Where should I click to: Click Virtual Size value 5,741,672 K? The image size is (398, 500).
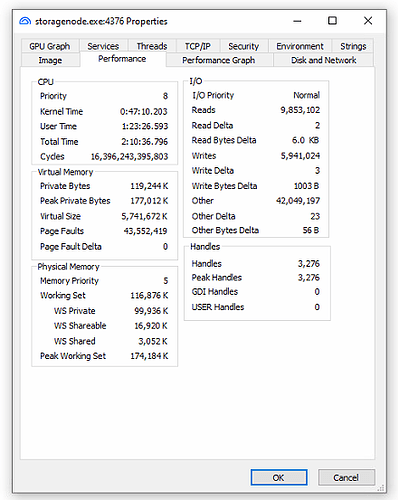[144, 216]
